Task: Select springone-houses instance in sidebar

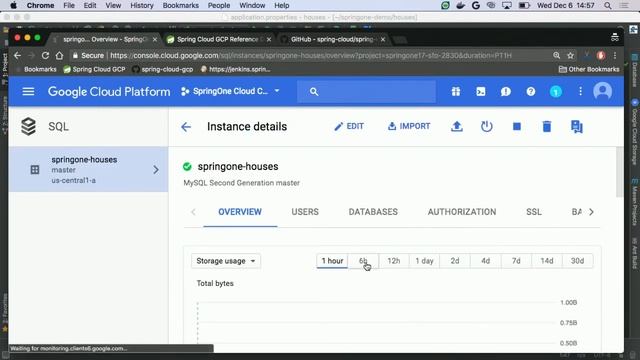Action: coord(88,169)
